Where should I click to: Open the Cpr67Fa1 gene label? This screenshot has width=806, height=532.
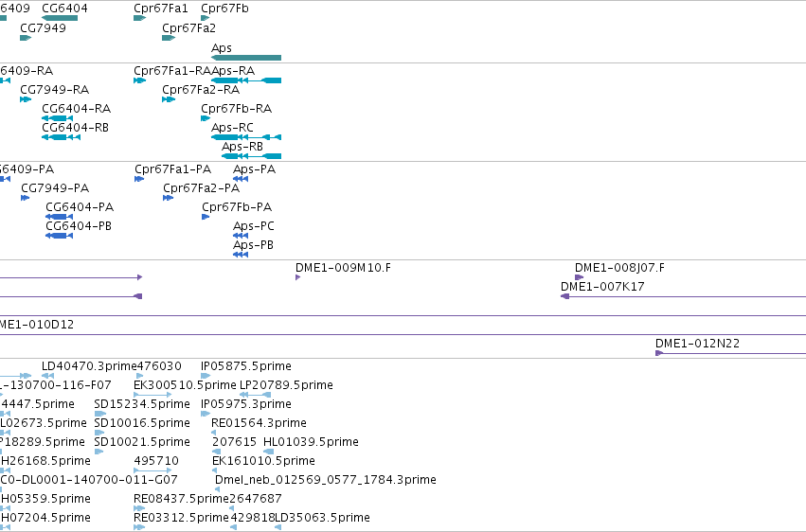tap(161, 9)
